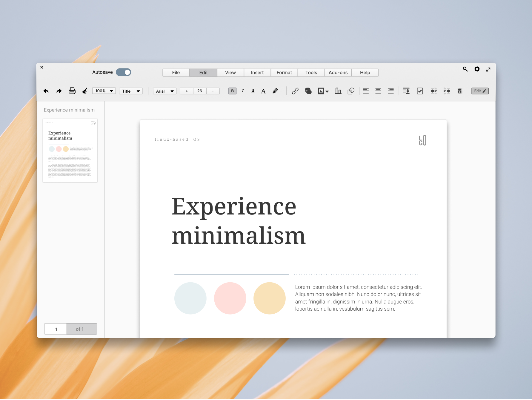
Task: Add a comment using speech bubble icon
Action: (308, 91)
